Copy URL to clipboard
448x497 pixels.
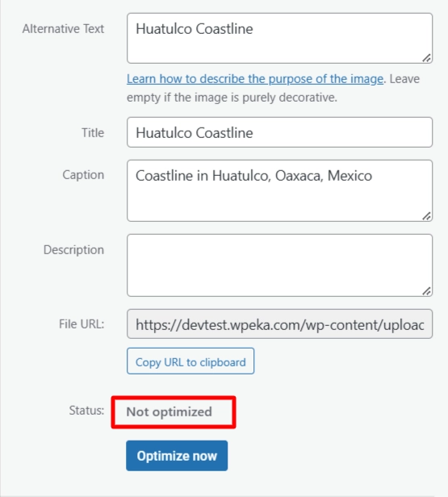[191, 361]
